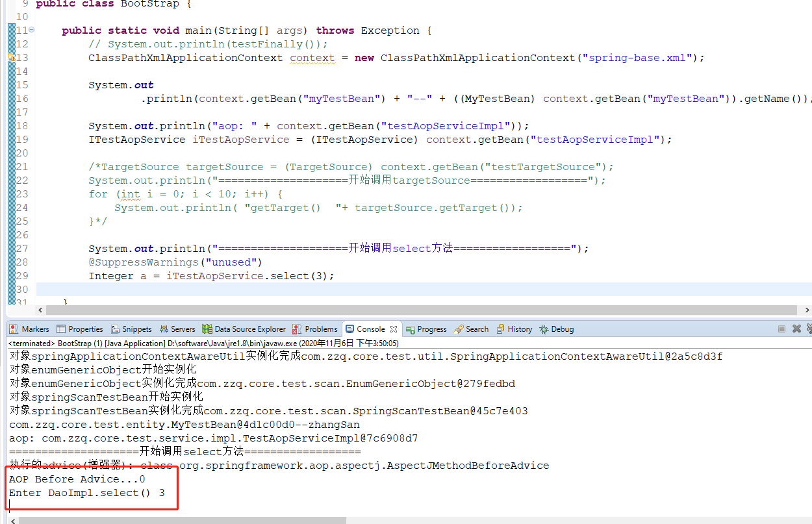Click the aop: TestAopServiceImpl@7c6908d7 console line
The image size is (812, 524).
click(x=213, y=438)
